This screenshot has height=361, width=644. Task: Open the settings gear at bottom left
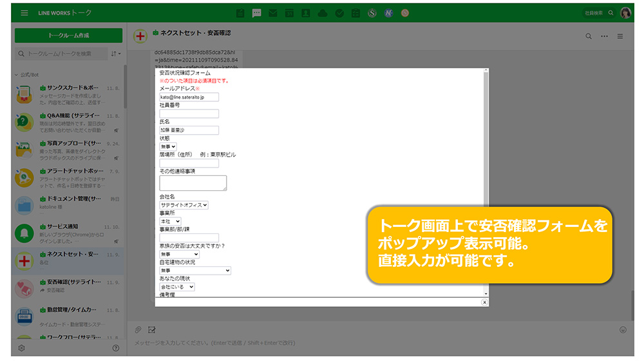[x=21, y=348]
